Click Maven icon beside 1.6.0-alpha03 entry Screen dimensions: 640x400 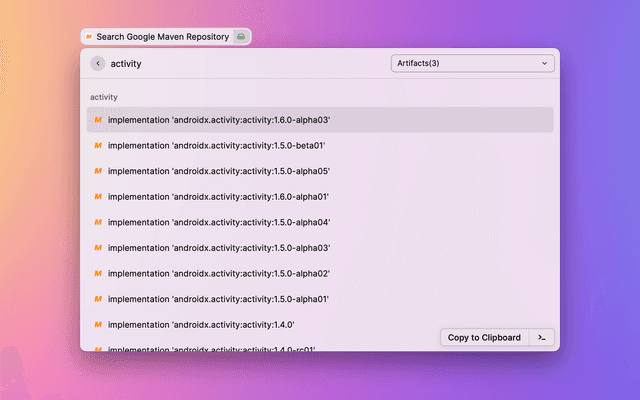[98, 120]
